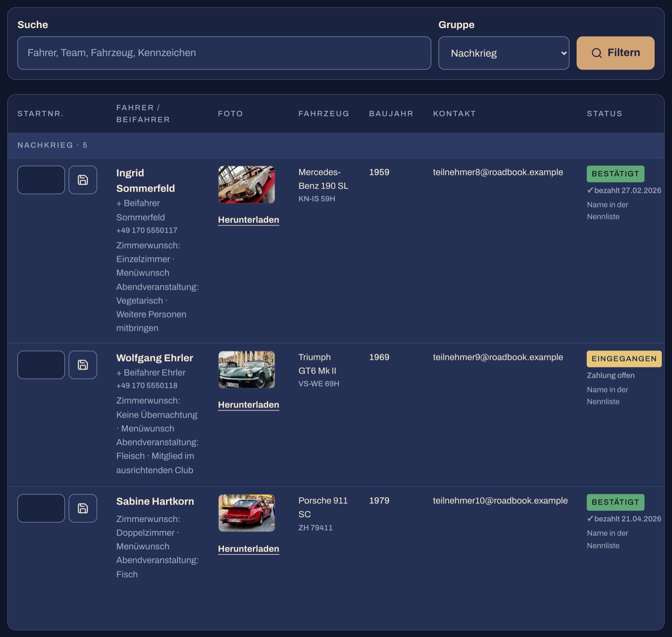Screen dimensions: 672x637
Task: Click the Filtern button
Action: [615, 53]
